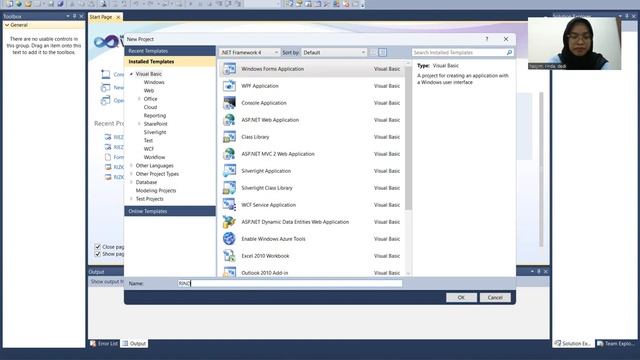Click the Connect icon on Start Page
Viewport: 640px width, 360px height.
click(x=105, y=74)
